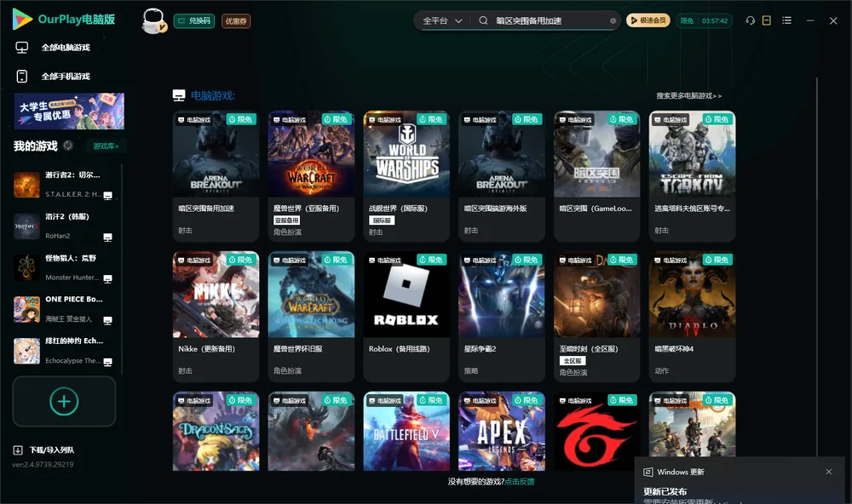The width and height of the screenshot is (852, 504).
Task: Open the 暗黑破坏神4 Diablo game card
Action: coord(692,317)
